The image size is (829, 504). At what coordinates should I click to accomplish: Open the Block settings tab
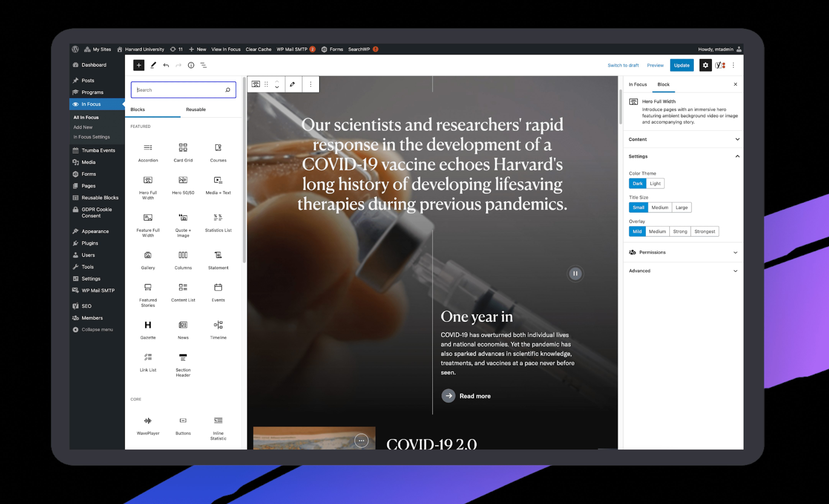[x=663, y=84]
